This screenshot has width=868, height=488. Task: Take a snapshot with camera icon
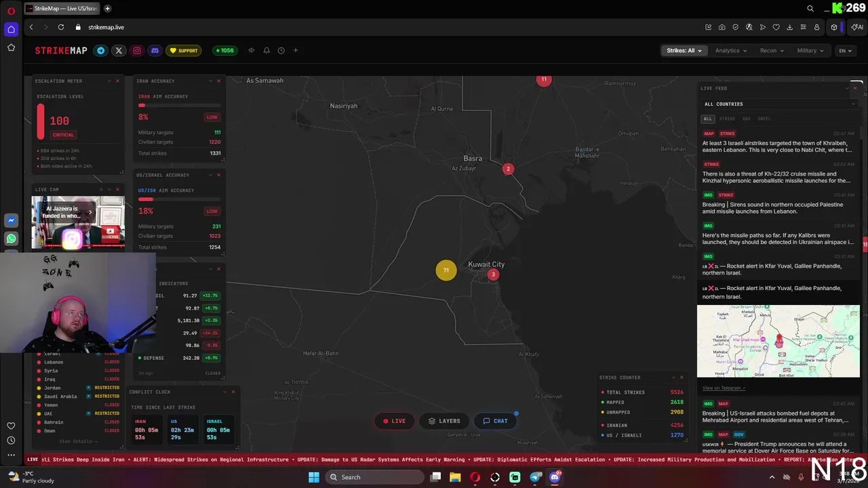pyautogui.click(x=722, y=27)
